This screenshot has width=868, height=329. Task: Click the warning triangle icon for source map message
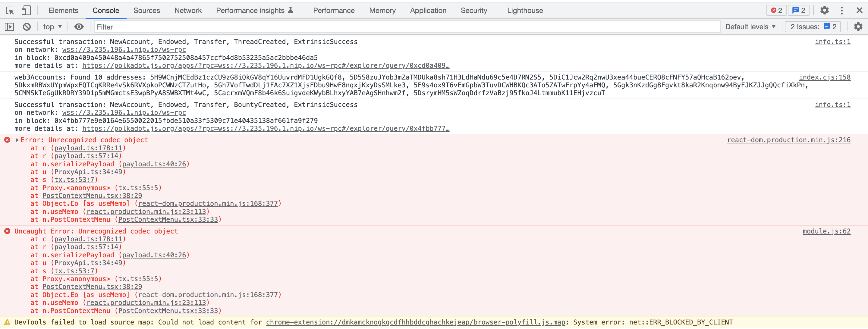(7, 322)
